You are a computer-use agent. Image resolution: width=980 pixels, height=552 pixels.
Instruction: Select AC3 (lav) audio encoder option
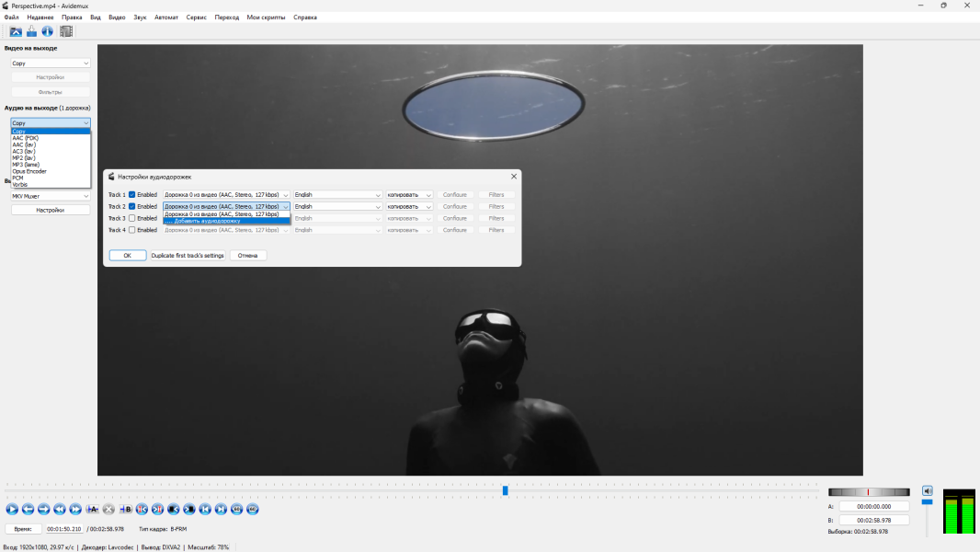(x=50, y=151)
